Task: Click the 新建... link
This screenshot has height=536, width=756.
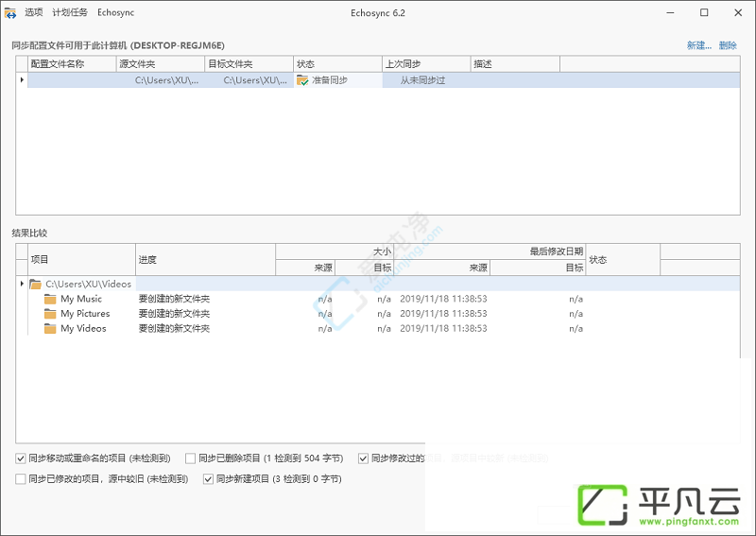Action: coord(699,45)
